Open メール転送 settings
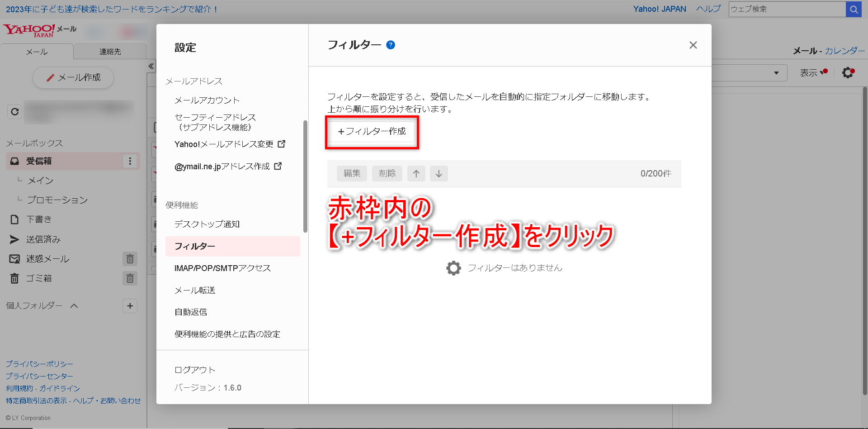The image size is (868, 429). [195, 290]
